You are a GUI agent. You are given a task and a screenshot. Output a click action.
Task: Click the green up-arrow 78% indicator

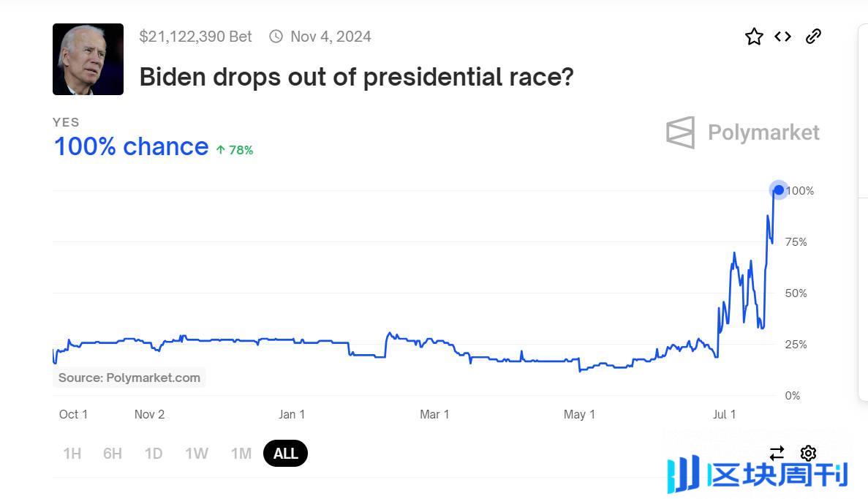pyautogui.click(x=235, y=150)
